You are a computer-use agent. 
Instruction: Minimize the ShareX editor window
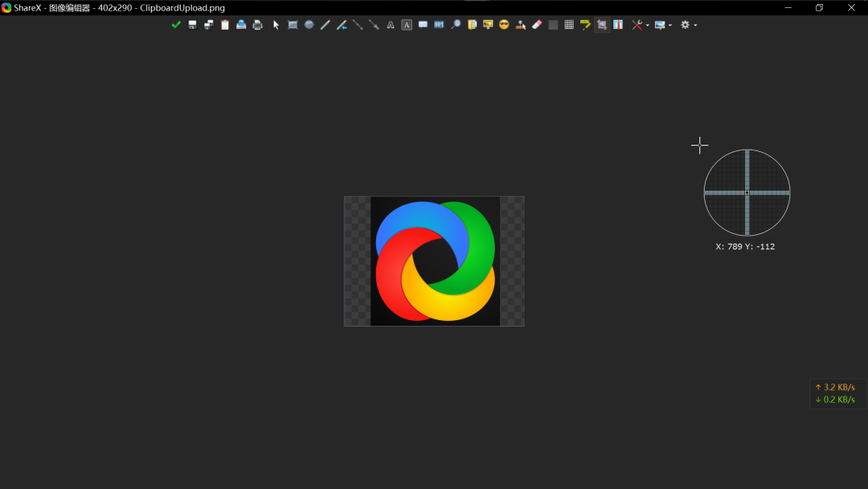pos(788,8)
